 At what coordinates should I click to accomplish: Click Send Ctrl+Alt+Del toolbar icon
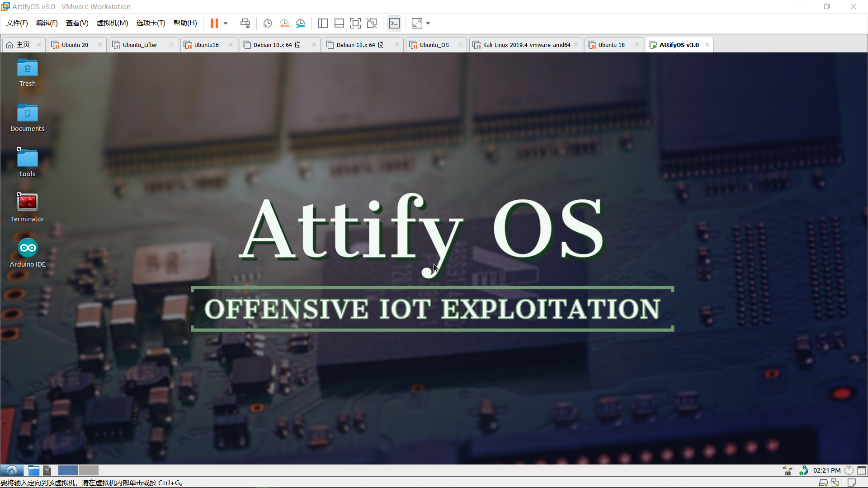click(x=245, y=23)
